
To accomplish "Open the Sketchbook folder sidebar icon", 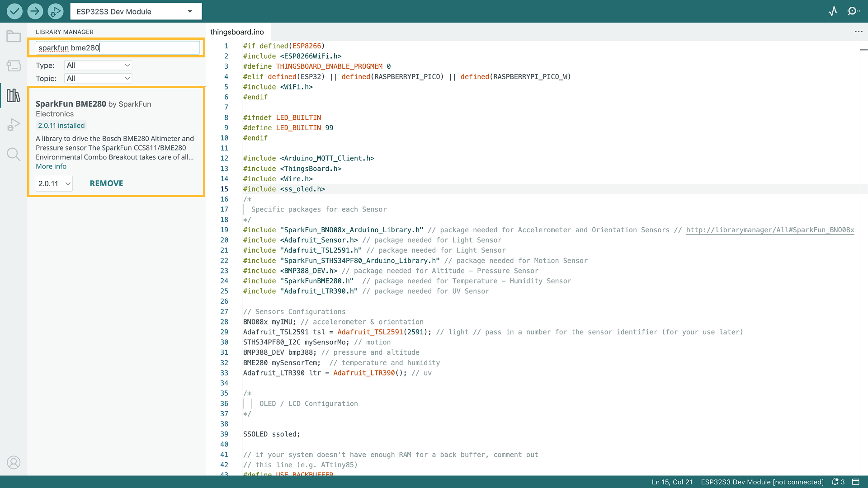I will tap(14, 37).
